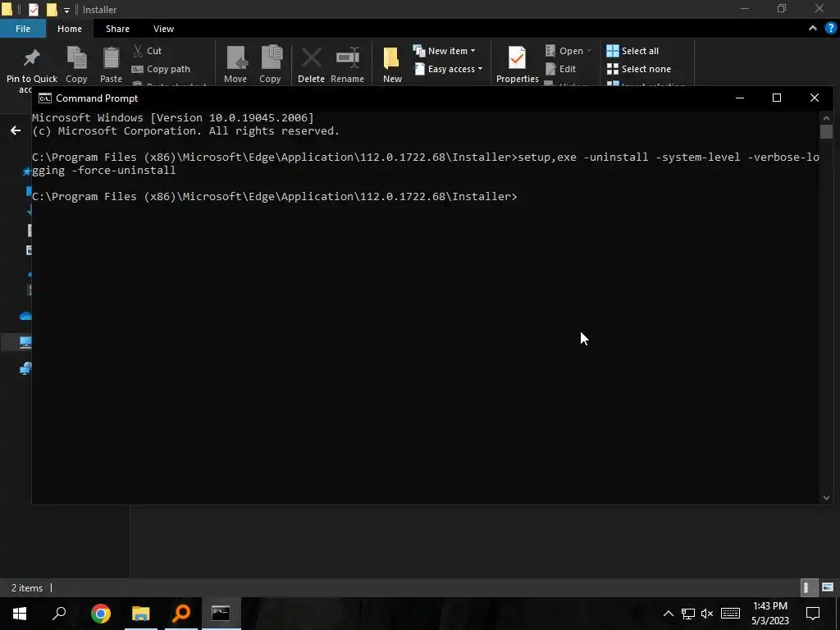
Task: Click the '2 items' status bar text
Action: 27,587
